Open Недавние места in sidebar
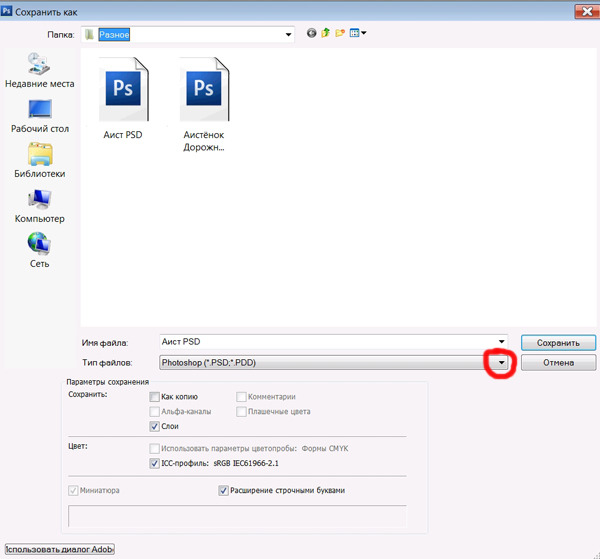This screenshot has height=559, width=600. (39, 70)
